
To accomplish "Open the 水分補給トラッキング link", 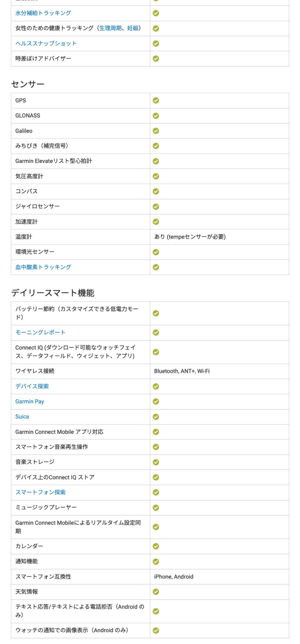I will [x=43, y=13].
